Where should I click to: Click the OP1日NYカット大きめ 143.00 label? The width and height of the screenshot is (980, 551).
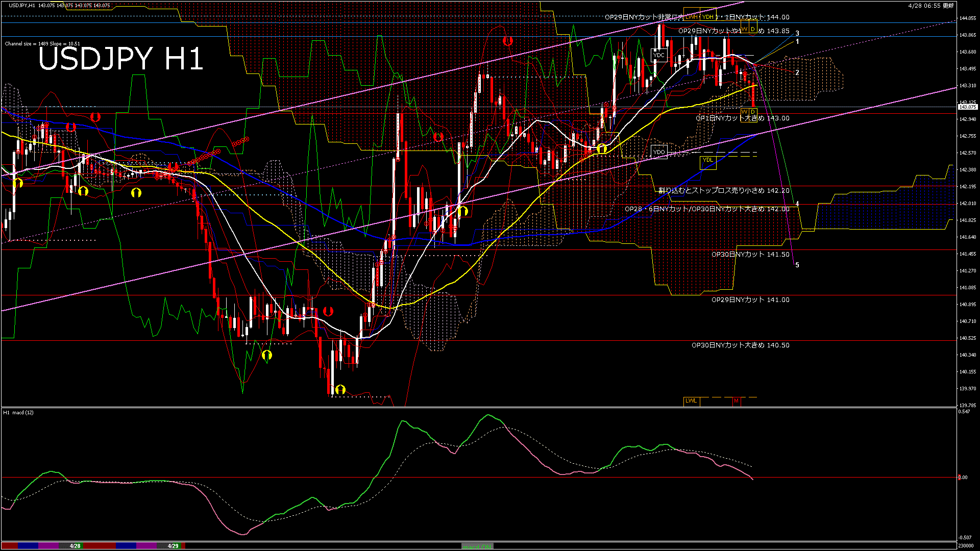(x=743, y=118)
